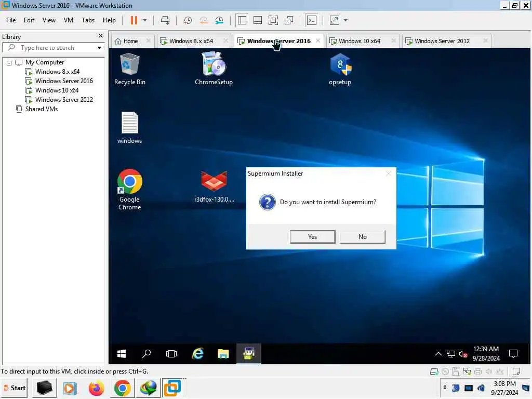The image size is (532, 399).
Task: Launch Internet Explorer from guest taskbar
Action: point(198,354)
